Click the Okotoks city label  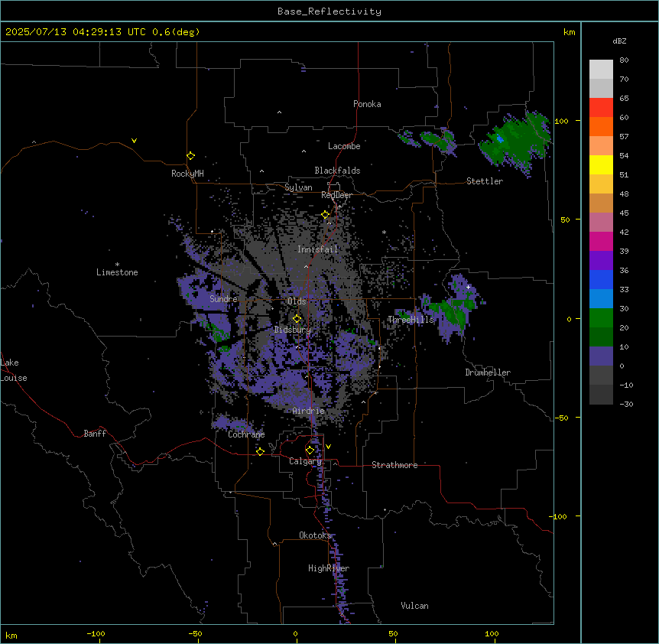click(x=315, y=535)
